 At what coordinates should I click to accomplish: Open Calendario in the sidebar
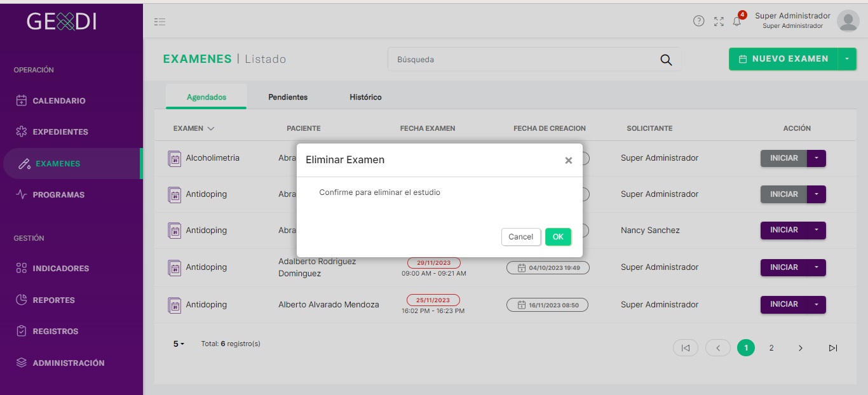tap(59, 101)
